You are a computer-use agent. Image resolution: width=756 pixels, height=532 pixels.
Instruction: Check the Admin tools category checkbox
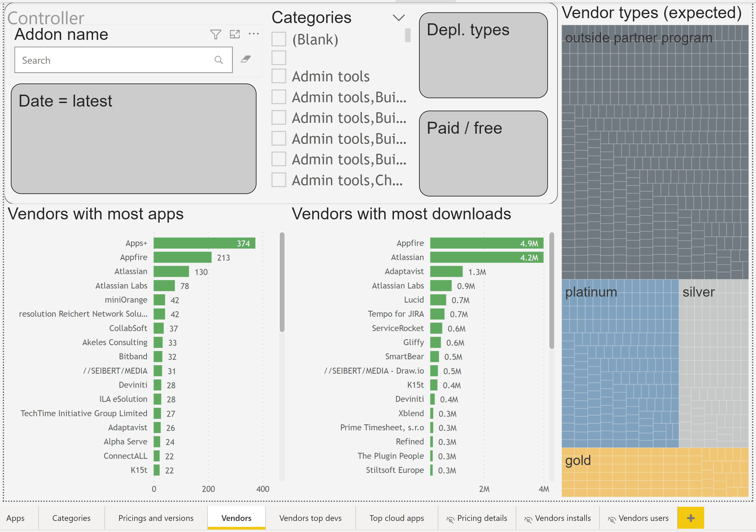pos(279,76)
